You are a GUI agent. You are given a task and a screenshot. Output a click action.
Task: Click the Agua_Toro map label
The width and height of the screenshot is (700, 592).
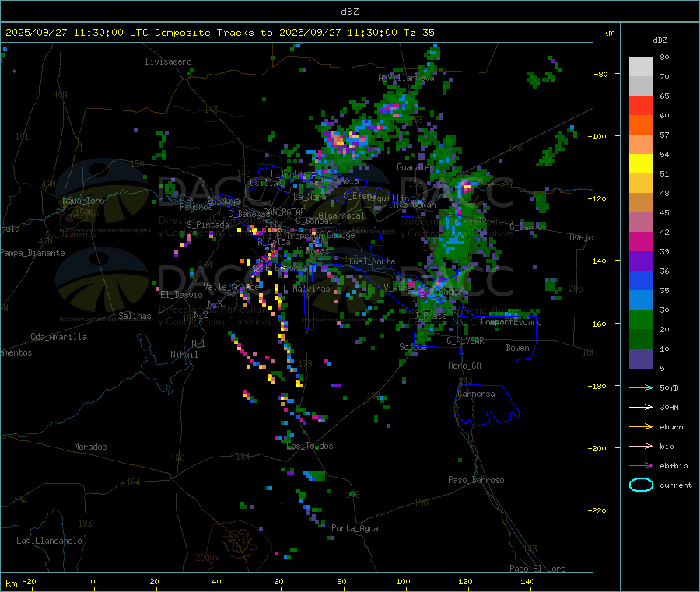83,201
